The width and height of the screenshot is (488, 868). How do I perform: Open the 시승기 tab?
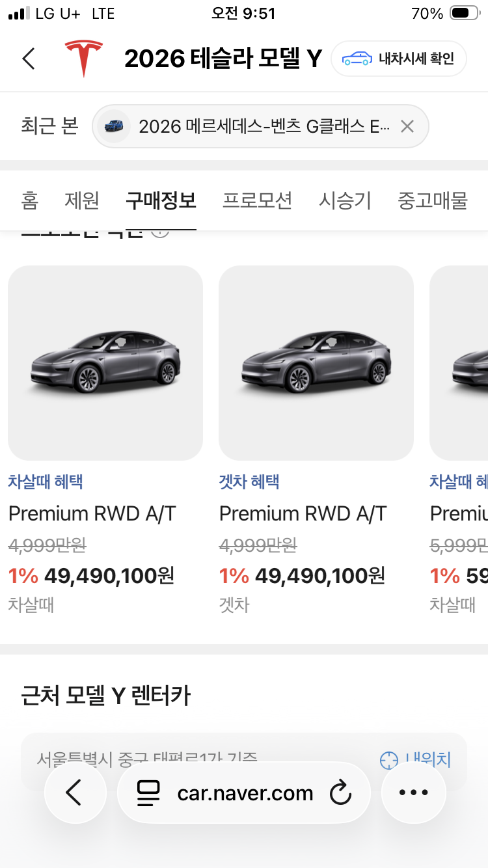point(345,200)
